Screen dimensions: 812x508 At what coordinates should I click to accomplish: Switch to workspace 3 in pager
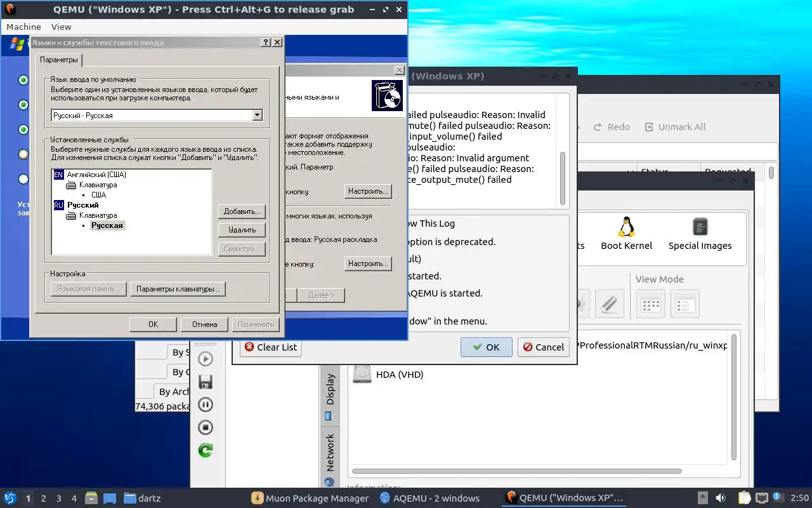coord(59,498)
